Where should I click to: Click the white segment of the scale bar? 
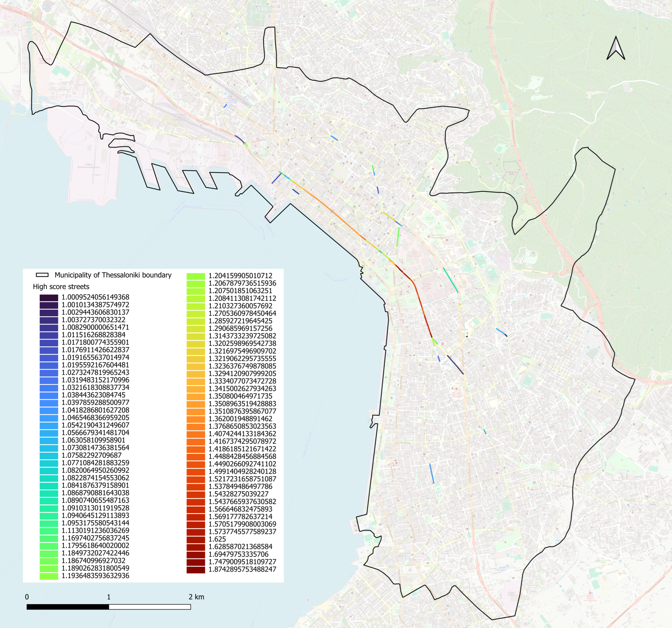click(x=150, y=607)
